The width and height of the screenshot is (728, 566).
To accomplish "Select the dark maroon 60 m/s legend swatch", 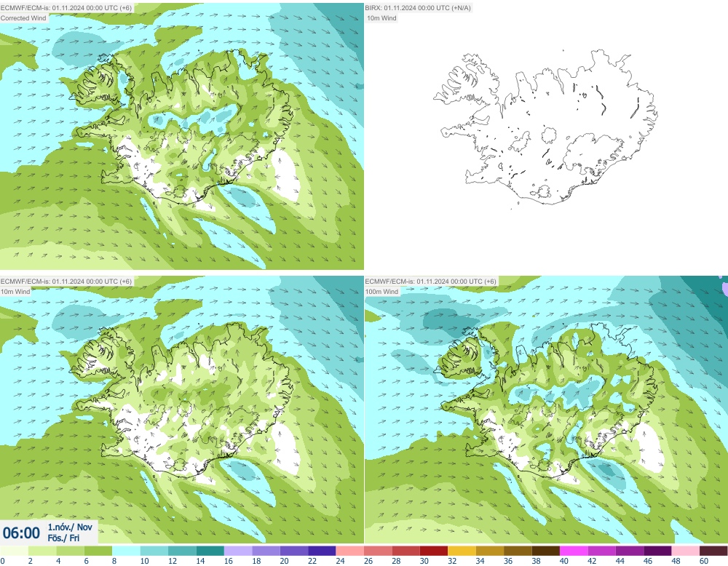I will click(x=713, y=551).
